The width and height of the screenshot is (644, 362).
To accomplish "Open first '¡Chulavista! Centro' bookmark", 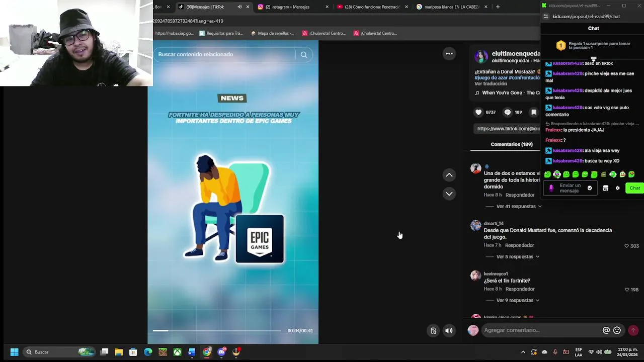I will 324,33.
